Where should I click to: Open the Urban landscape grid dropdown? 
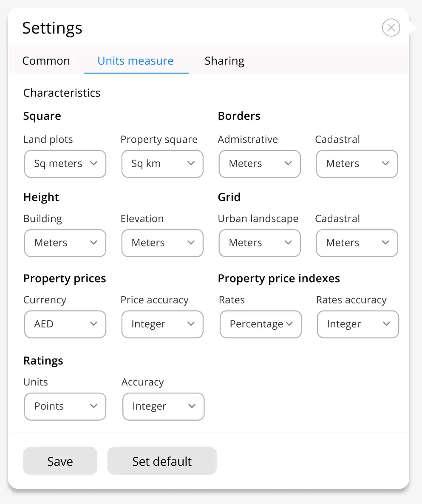pos(260,243)
